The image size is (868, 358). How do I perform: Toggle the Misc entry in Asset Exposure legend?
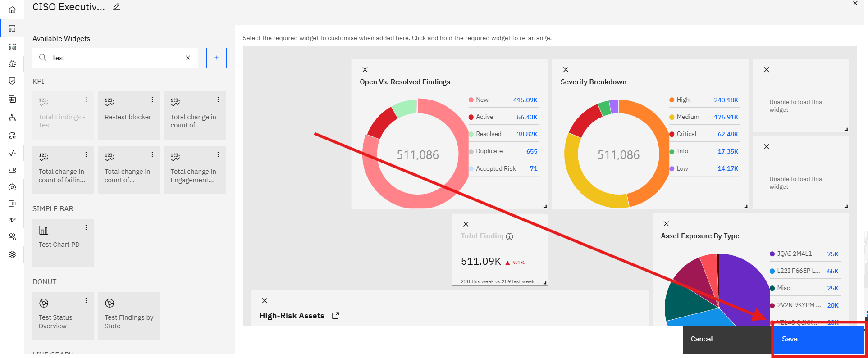tap(780, 288)
